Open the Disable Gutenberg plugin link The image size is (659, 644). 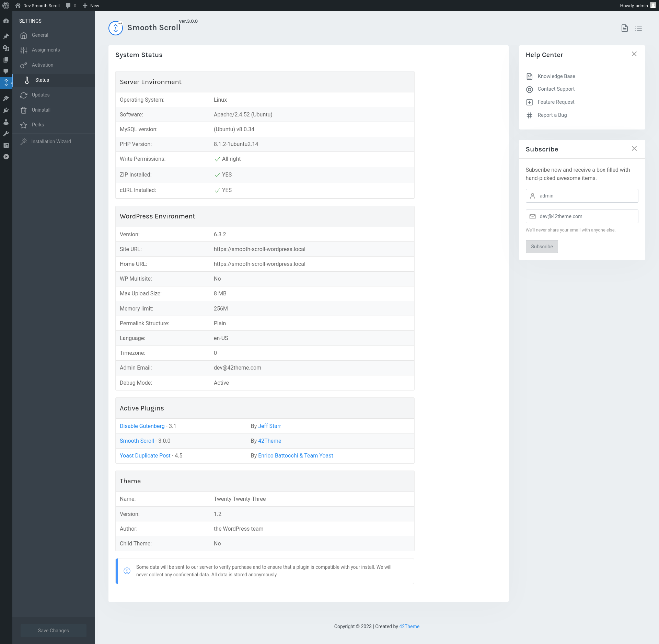142,426
